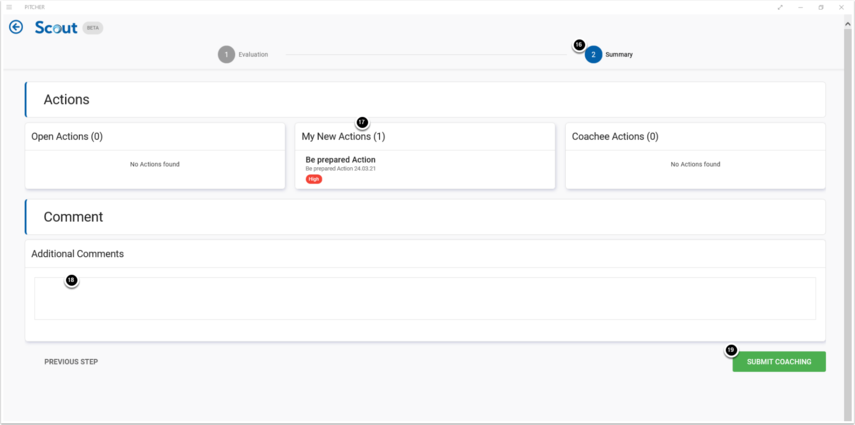
Task: Click the Open Actions (0) header
Action: click(67, 136)
